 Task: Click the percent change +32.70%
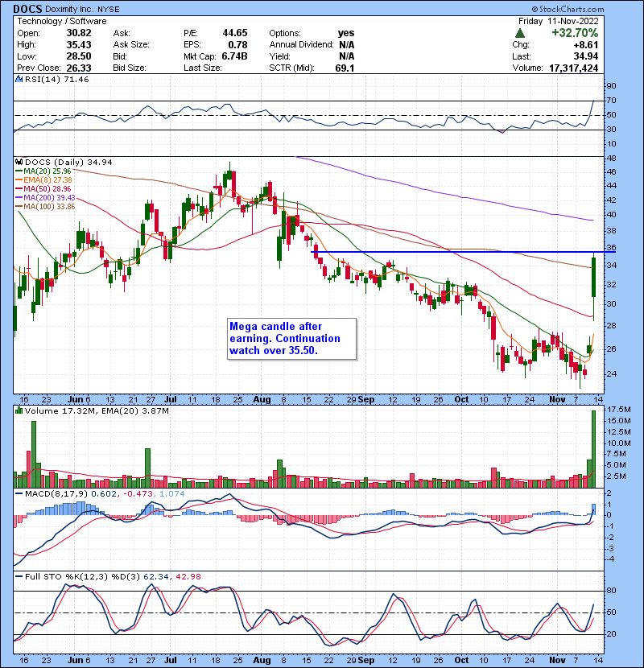coord(575,33)
